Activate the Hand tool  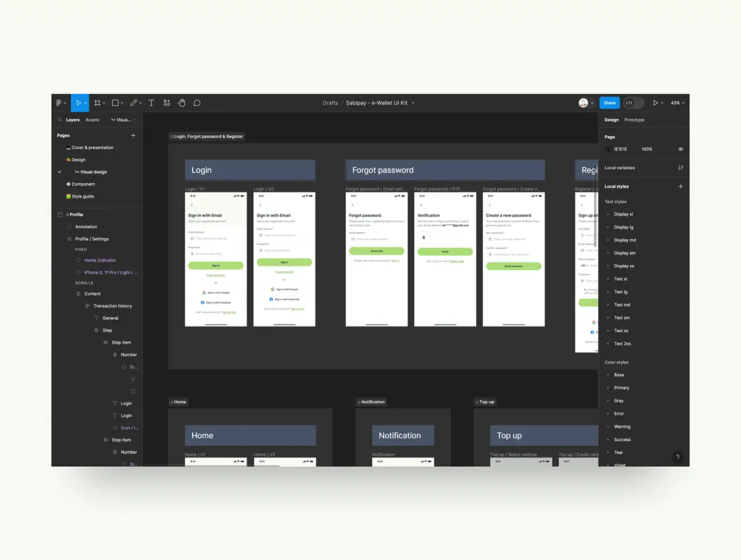182,103
